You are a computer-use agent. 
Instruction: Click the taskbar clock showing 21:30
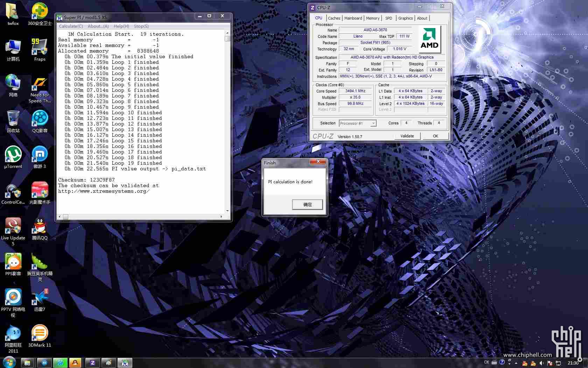coord(573,363)
